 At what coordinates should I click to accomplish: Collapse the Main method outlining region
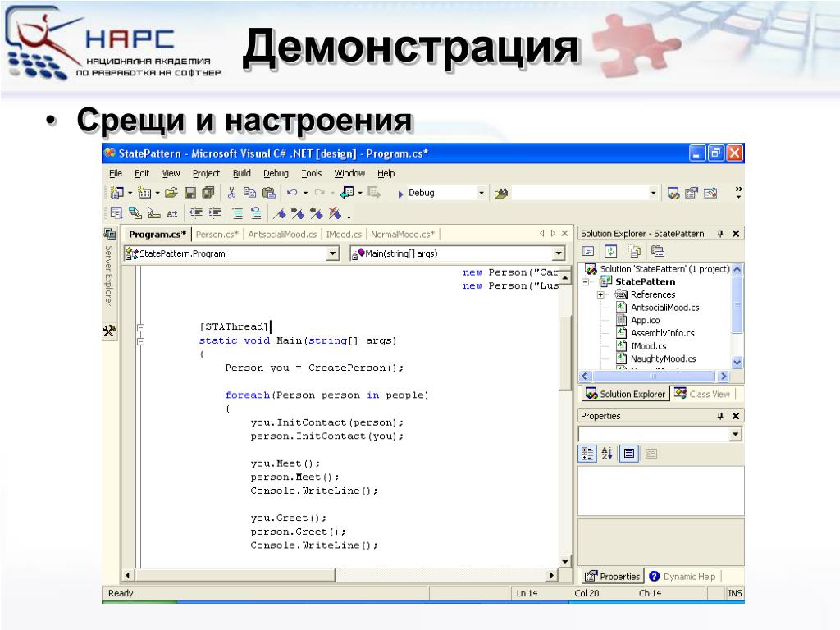[140, 341]
